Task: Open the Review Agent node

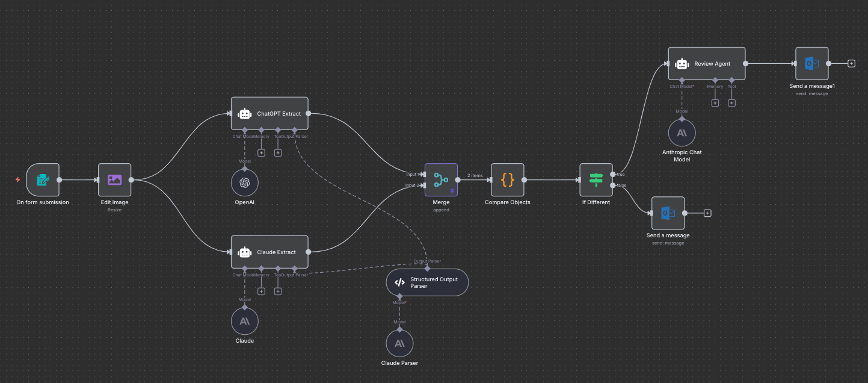Action: point(706,63)
